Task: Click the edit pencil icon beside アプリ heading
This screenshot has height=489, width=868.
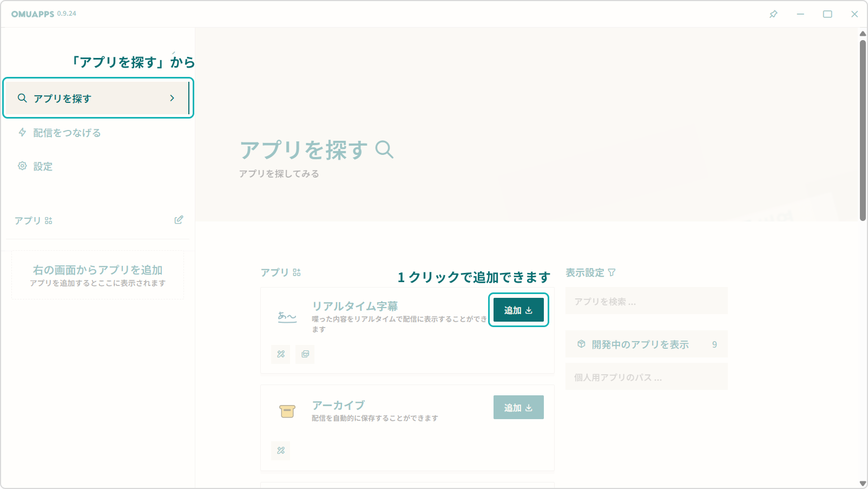Action: click(x=179, y=220)
